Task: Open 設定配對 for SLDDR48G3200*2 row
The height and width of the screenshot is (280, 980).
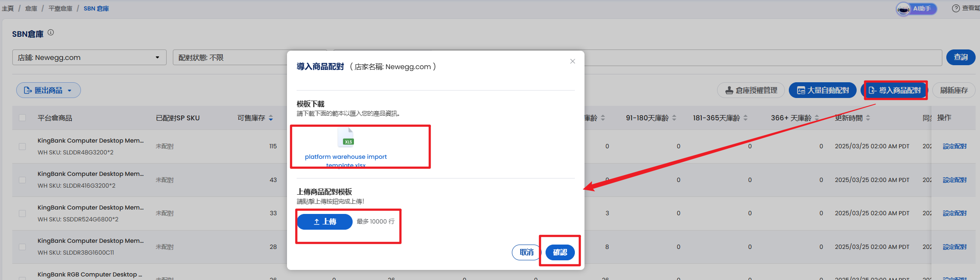Action: 955,146
